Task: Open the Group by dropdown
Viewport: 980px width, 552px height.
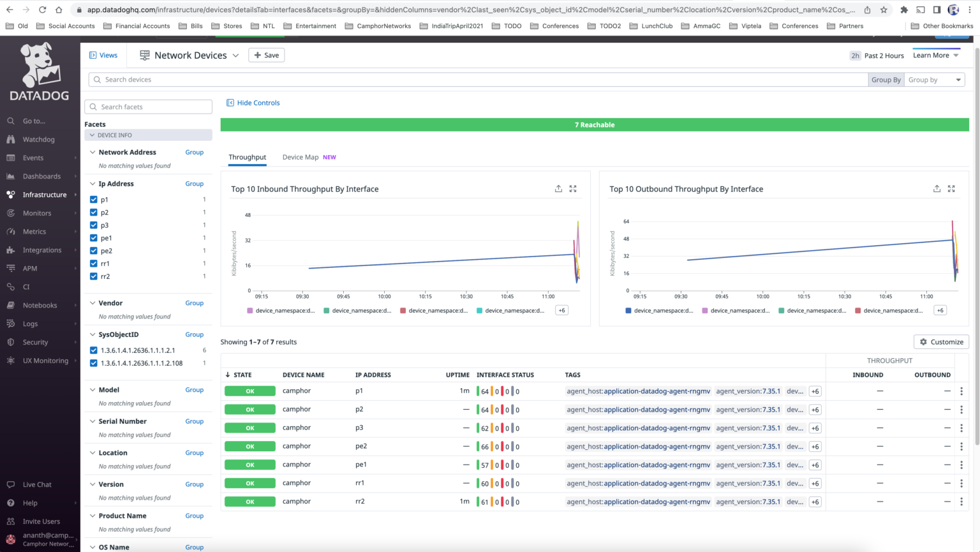Action: 934,79
